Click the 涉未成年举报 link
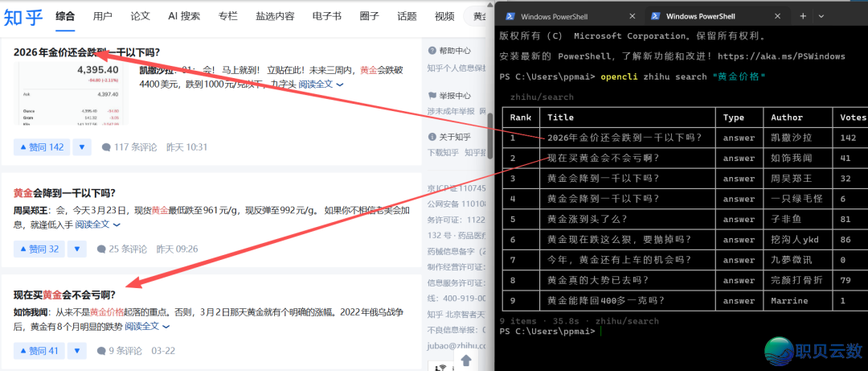Screen dimensions: 868x371 point(451,111)
